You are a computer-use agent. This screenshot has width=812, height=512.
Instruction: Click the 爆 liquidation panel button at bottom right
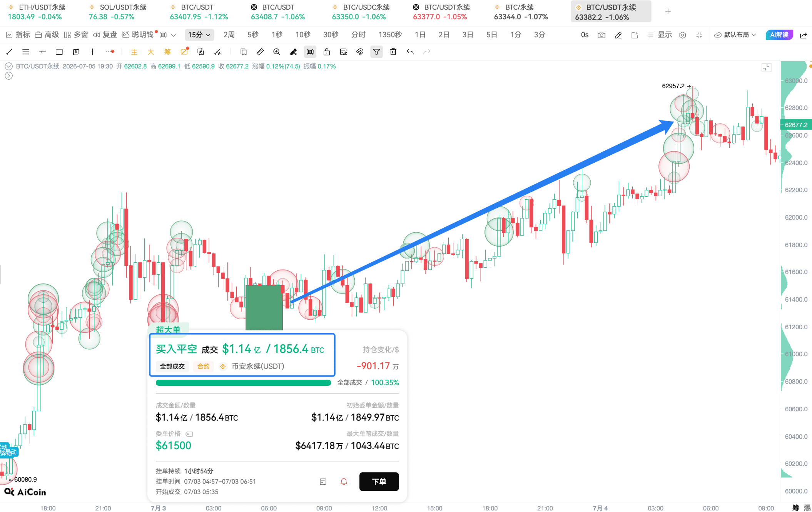tap(807, 508)
